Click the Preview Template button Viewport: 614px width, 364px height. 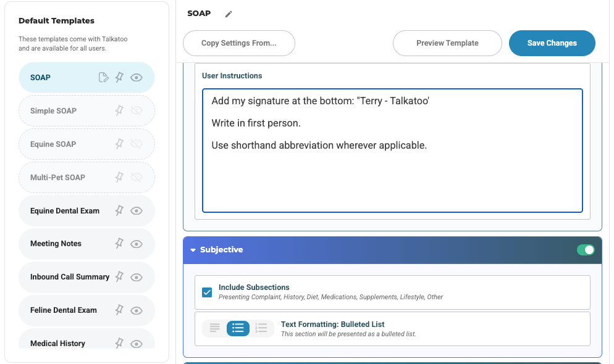tap(447, 43)
